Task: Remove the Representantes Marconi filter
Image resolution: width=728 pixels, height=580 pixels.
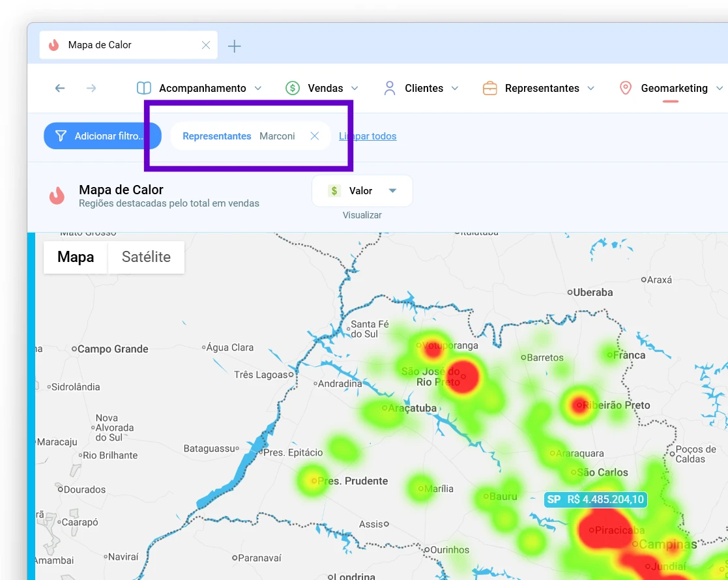Action: coord(314,136)
